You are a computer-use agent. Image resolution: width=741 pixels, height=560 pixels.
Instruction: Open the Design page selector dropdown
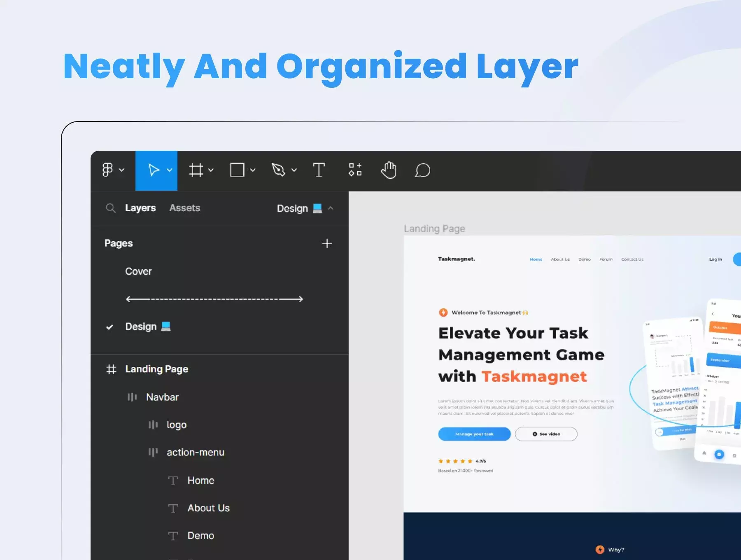(x=305, y=208)
